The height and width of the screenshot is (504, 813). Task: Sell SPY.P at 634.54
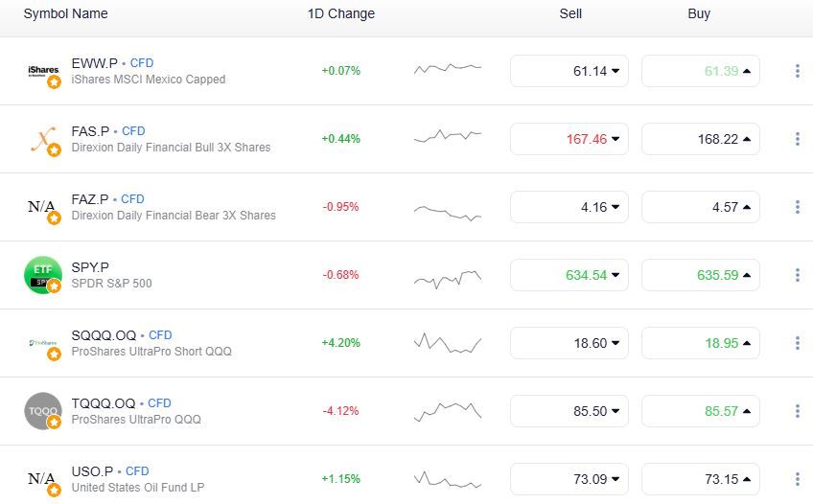569,275
